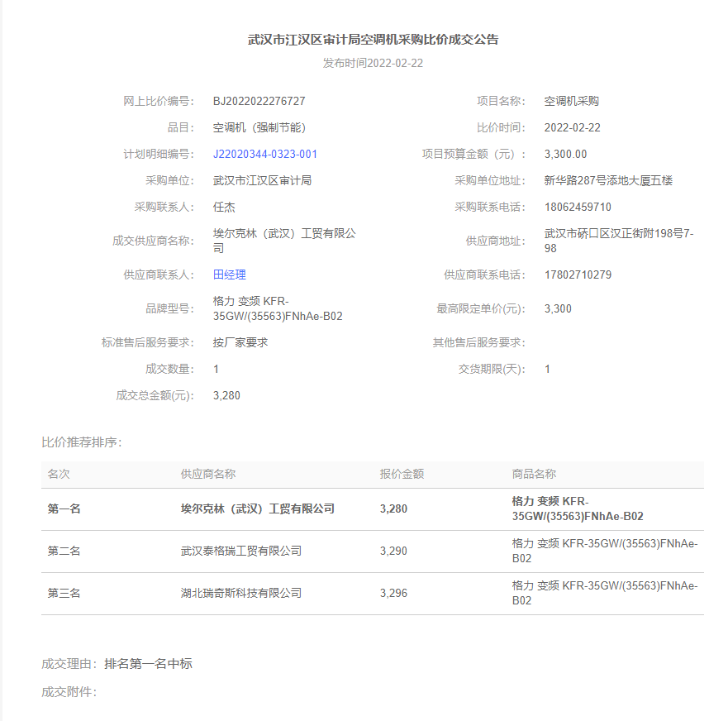
Task: Click the project budget amount 3,300.00
Action: point(565,154)
